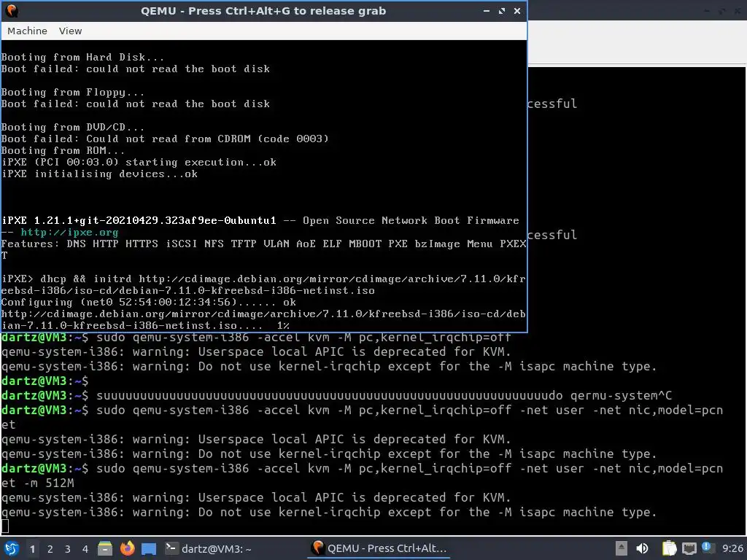Switch to workspace 3
747x560 pixels.
[x=68, y=549]
